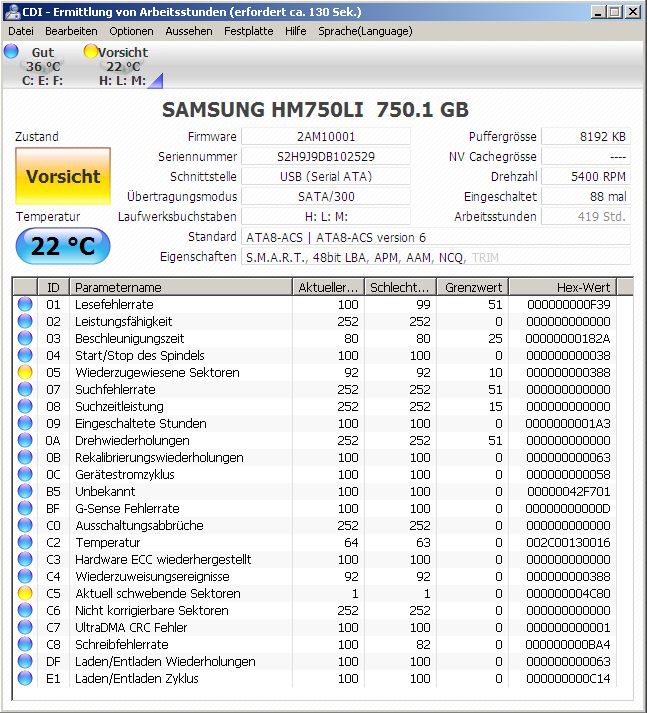The width and height of the screenshot is (647, 713).
Task: Click the blue status icon for Unbekannt B5
Action: tap(25, 491)
